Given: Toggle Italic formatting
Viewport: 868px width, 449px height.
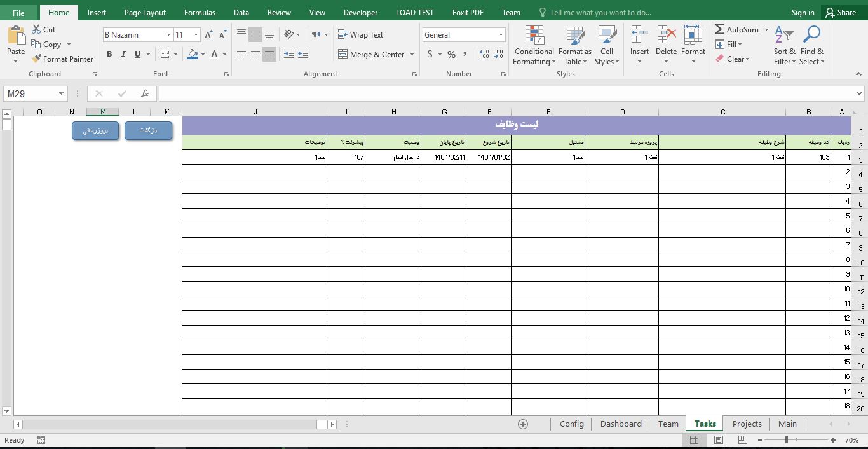Looking at the screenshot, I should pos(123,54).
